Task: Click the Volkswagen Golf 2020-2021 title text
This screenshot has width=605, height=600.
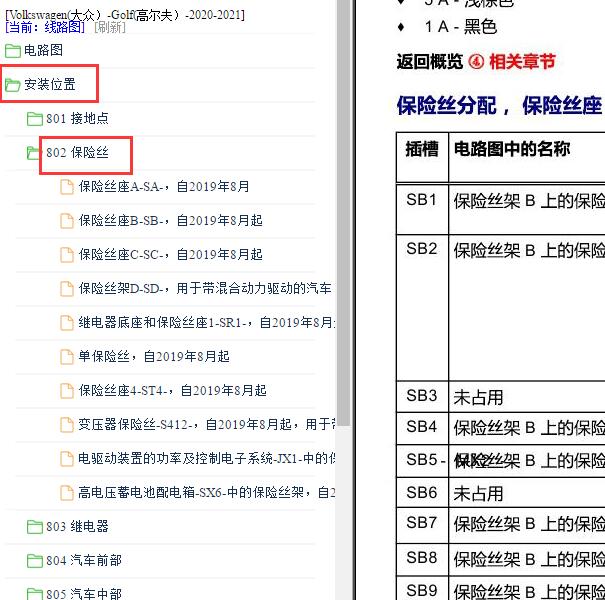Action: tap(125, 15)
